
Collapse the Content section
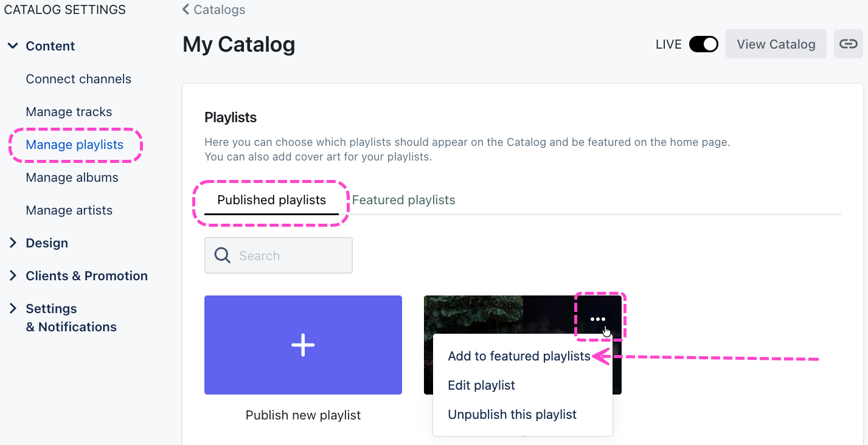(13, 46)
